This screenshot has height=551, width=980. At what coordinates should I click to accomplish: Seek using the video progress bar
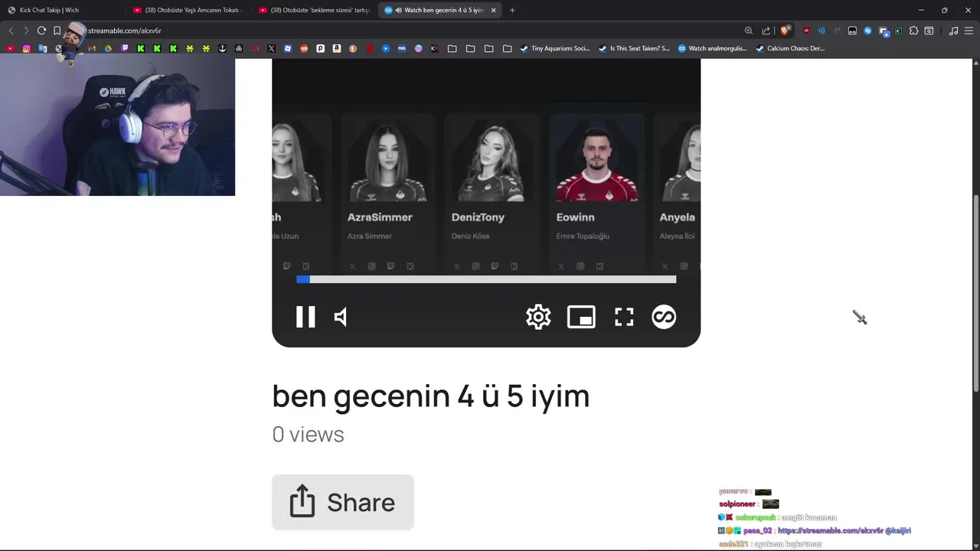(486, 279)
